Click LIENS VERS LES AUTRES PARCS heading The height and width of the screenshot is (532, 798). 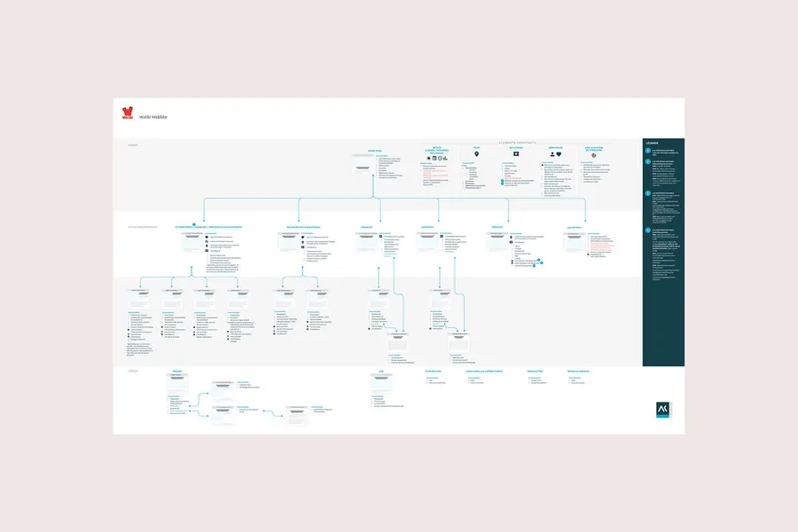click(484, 372)
